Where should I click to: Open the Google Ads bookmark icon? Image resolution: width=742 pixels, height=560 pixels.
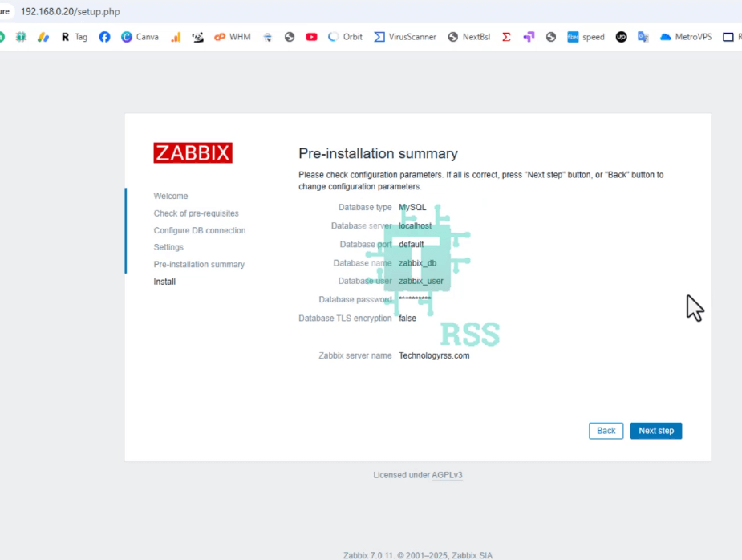click(43, 37)
